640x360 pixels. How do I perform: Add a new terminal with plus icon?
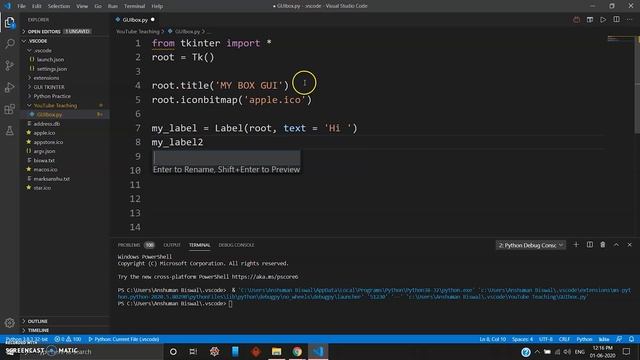coord(576,245)
